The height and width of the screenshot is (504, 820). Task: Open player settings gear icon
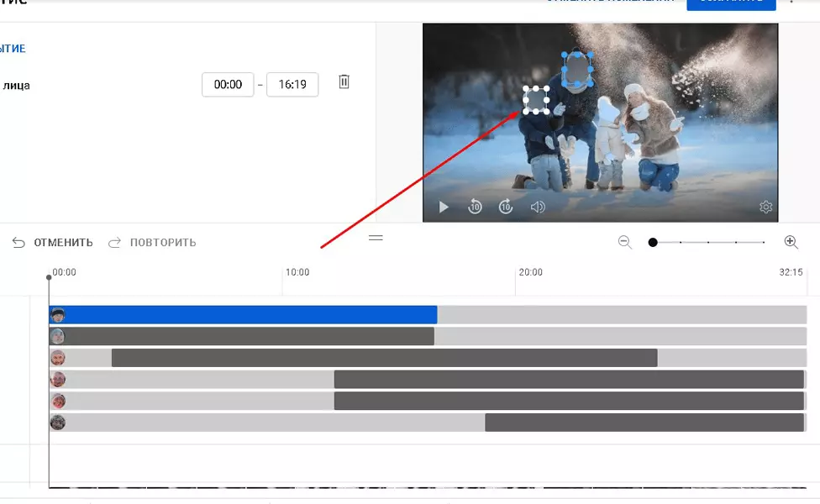coord(765,207)
